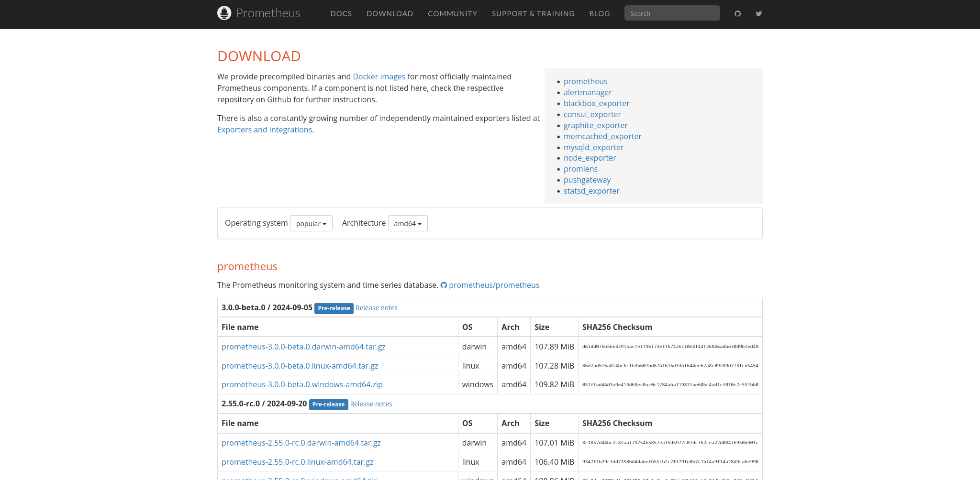Switch to the COMMUNITY page

452,13
